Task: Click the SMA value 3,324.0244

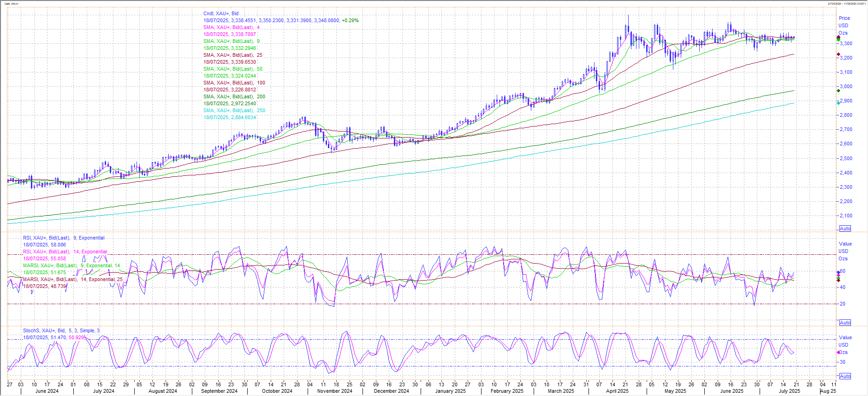Action: tap(244, 76)
